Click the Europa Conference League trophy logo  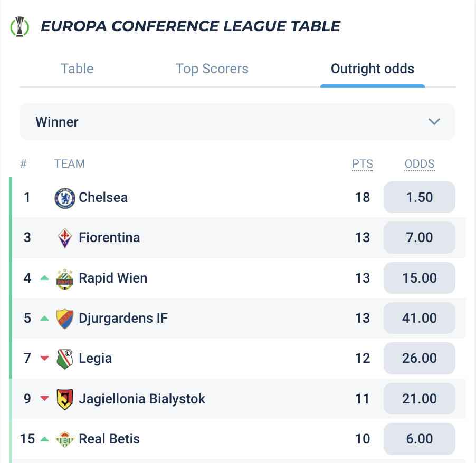pos(20,26)
